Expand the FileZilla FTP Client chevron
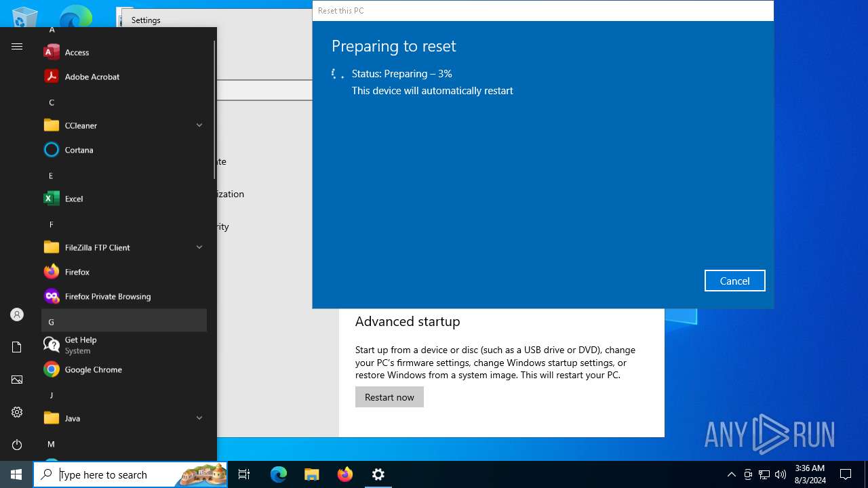 (x=199, y=247)
